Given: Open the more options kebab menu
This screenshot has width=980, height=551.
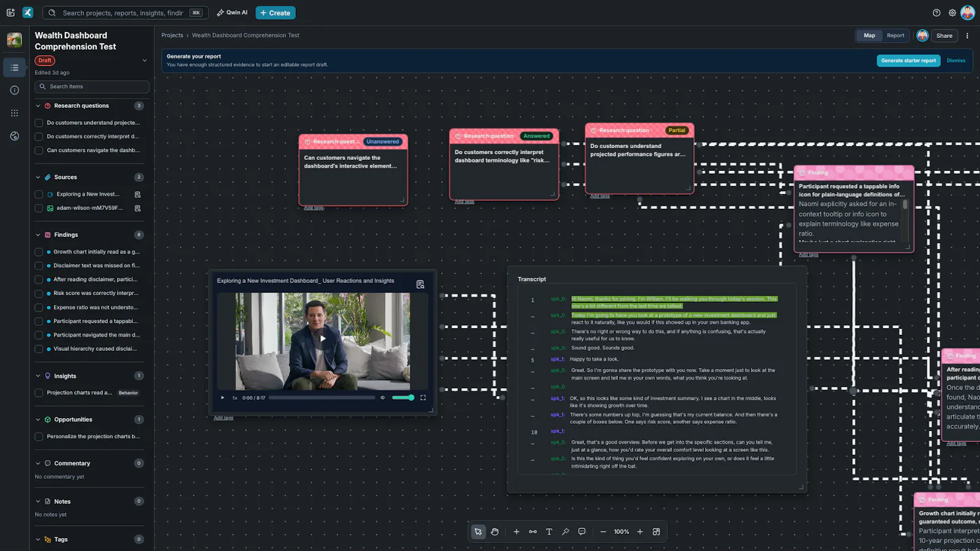Looking at the screenshot, I should click(967, 36).
